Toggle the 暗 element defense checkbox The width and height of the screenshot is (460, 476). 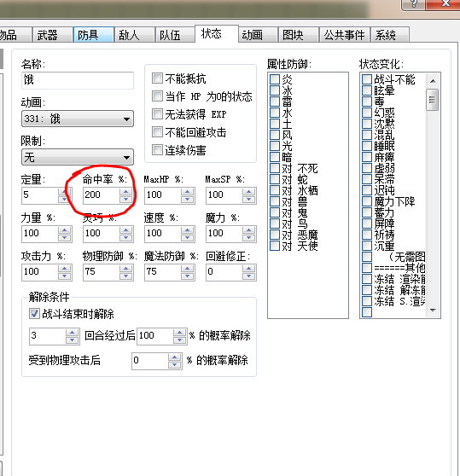pyautogui.click(x=275, y=157)
